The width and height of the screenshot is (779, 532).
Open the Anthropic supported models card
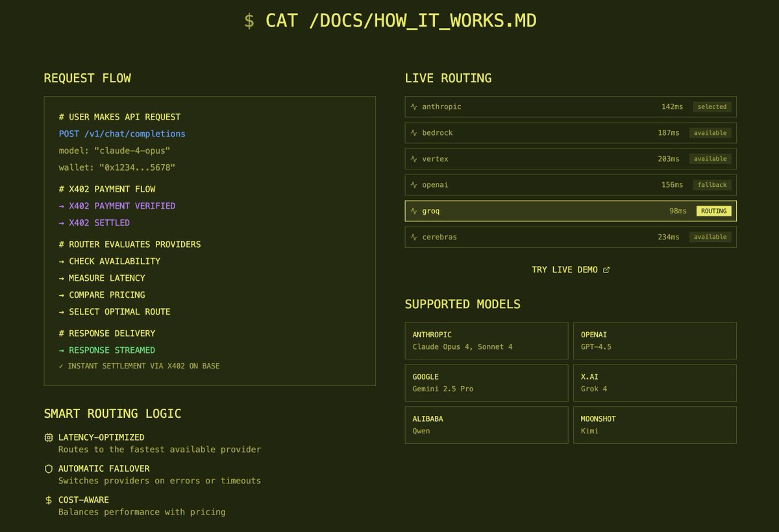click(486, 341)
